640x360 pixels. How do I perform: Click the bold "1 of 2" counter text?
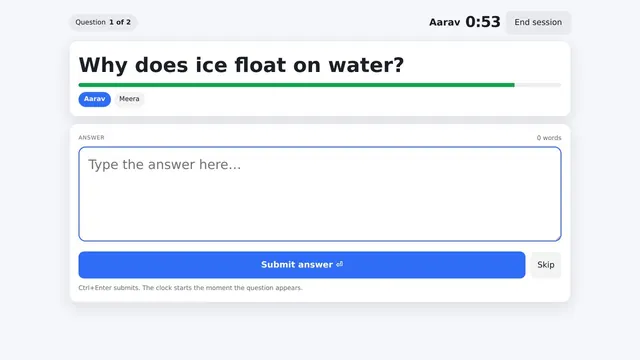coord(120,22)
